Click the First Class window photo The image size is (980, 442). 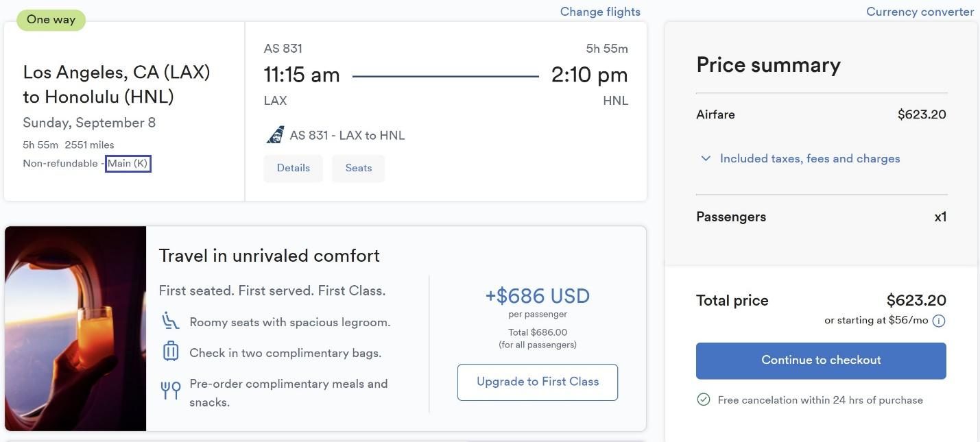coord(75,328)
